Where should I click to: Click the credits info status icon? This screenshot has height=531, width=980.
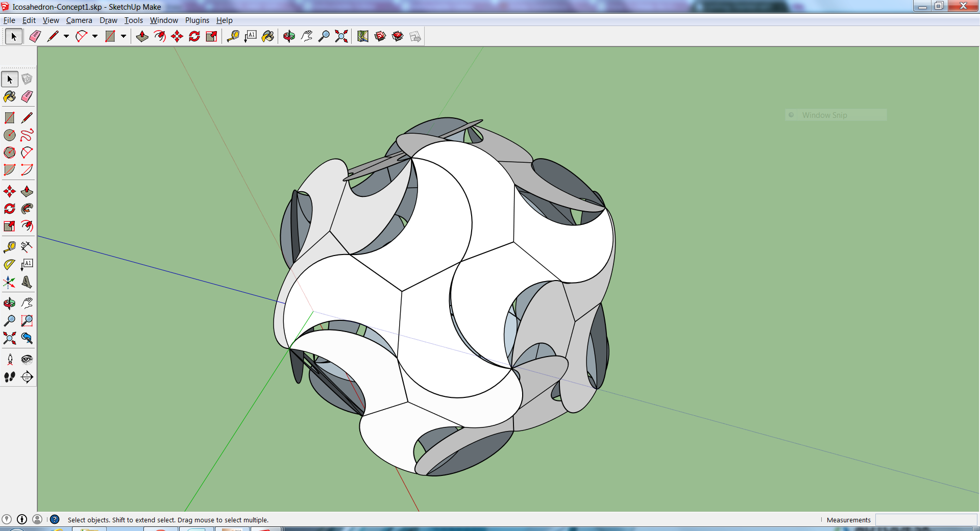22,519
